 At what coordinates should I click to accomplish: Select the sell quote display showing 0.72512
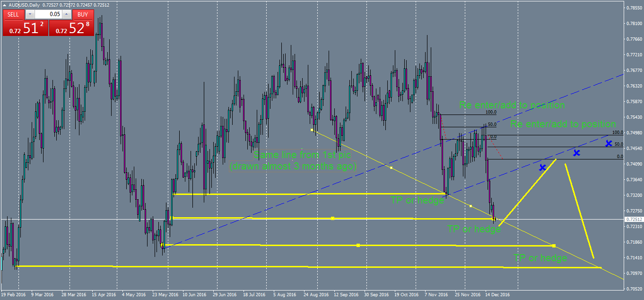(26, 27)
